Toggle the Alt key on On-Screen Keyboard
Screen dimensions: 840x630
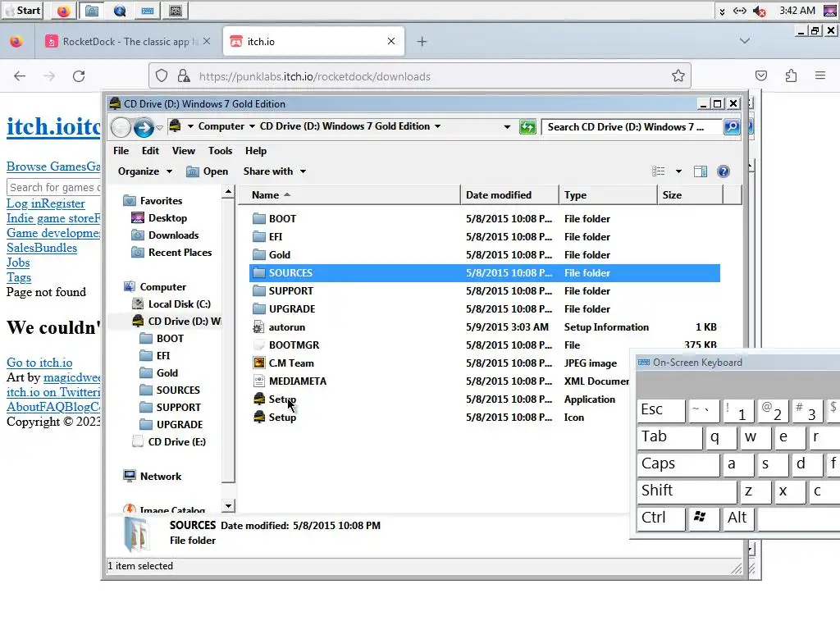[x=737, y=518]
